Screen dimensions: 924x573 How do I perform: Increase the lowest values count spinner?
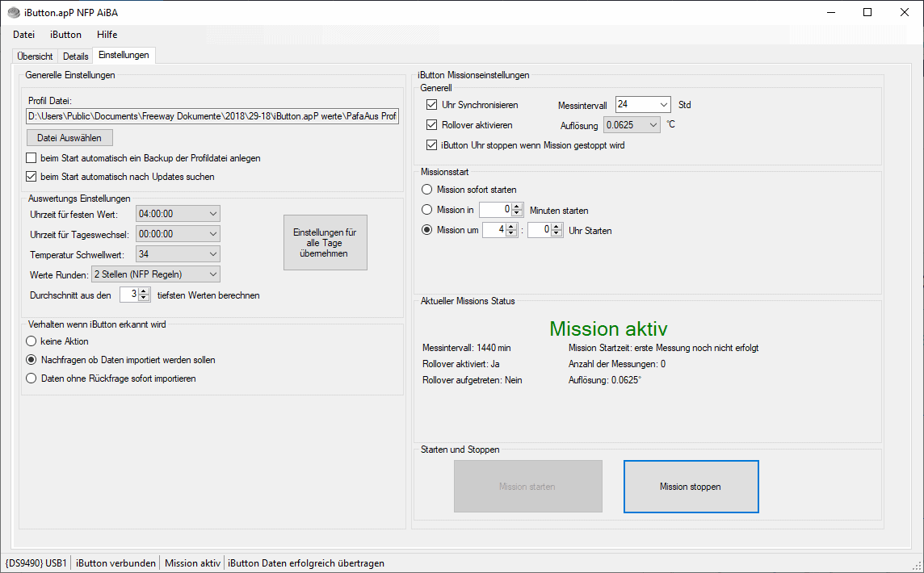click(x=145, y=291)
